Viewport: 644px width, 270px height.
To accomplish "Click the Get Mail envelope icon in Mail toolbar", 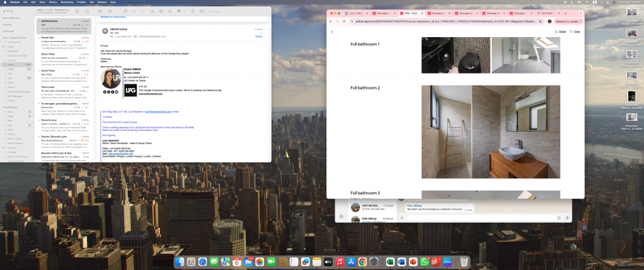I will [x=100, y=11].
